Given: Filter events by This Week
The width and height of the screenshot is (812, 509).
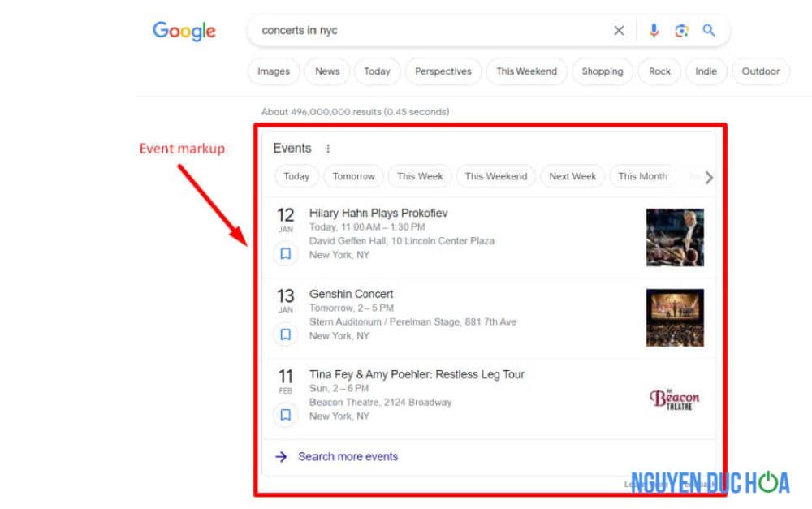Looking at the screenshot, I should (420, 177).
